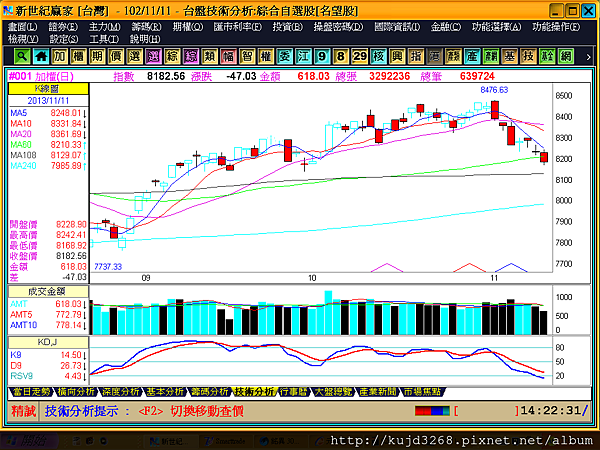Select the cyan 江 toolbar icon

tap(303, 57)
